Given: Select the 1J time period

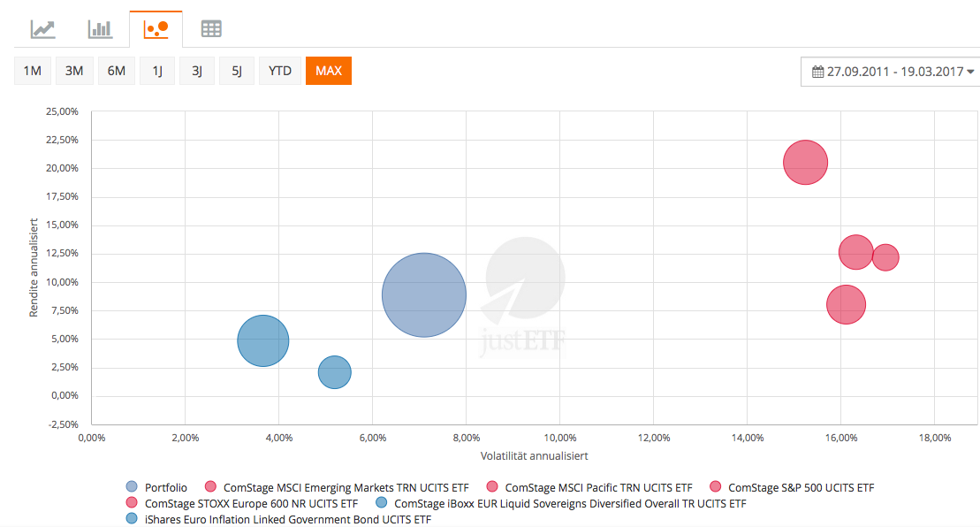Looking at the screenshot, I should coord(157,71).
